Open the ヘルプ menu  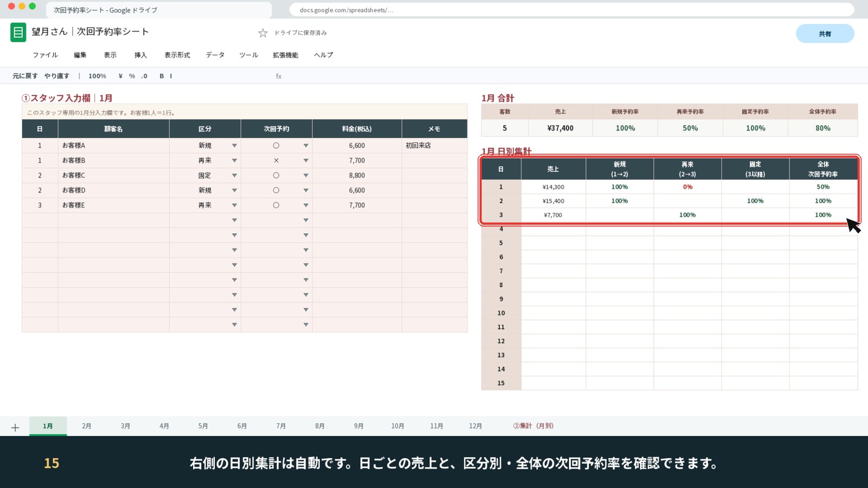(x=324, y=55)
